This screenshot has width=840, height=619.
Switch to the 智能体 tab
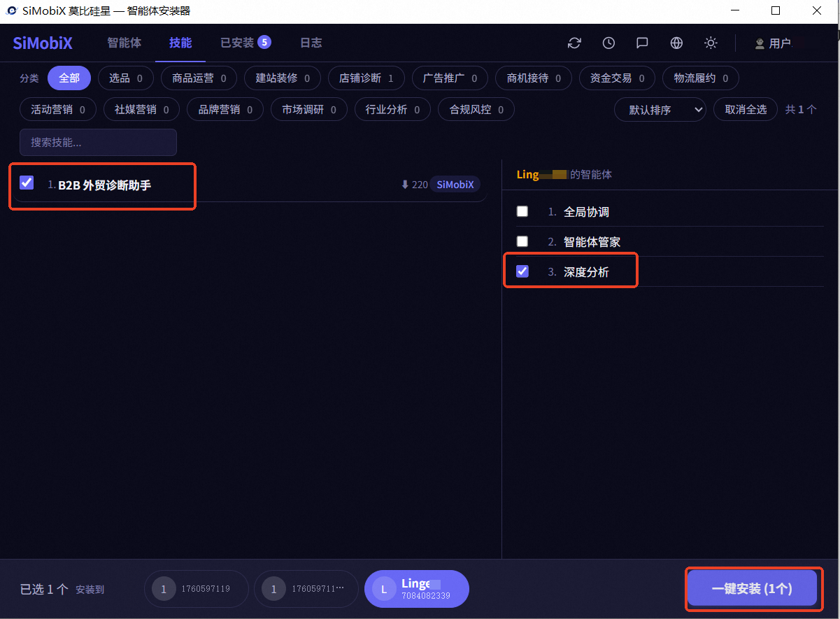124,43
